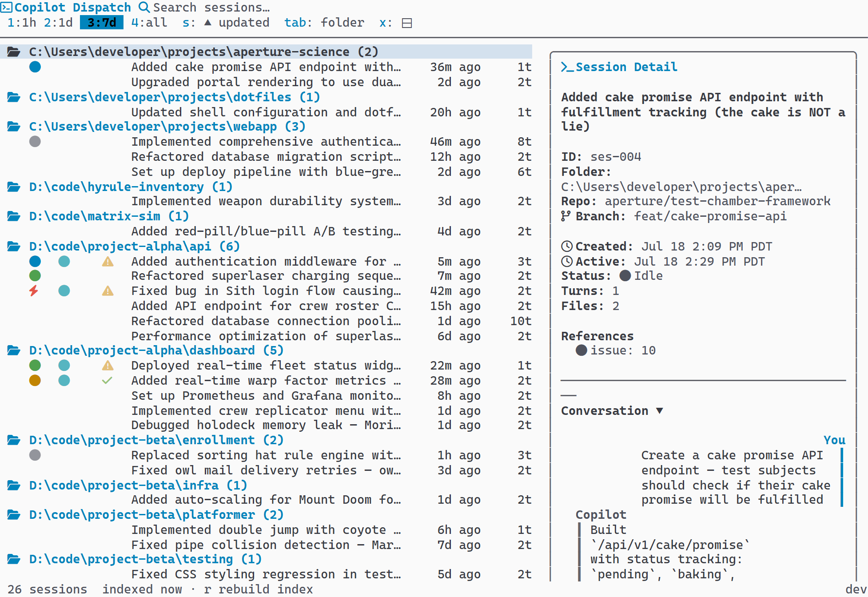Click teal dot on fleet status widget row

64,365
